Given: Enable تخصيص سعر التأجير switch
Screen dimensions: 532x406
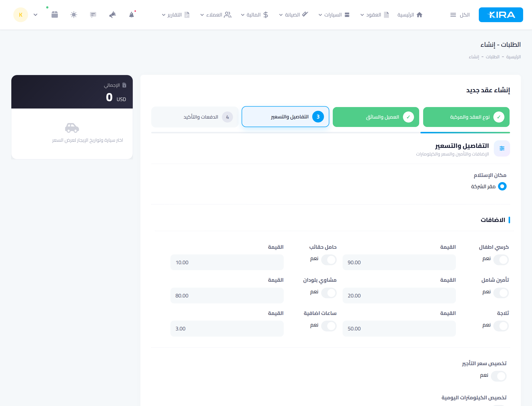Looking at the screenshot, I should [x=499, y=376].
